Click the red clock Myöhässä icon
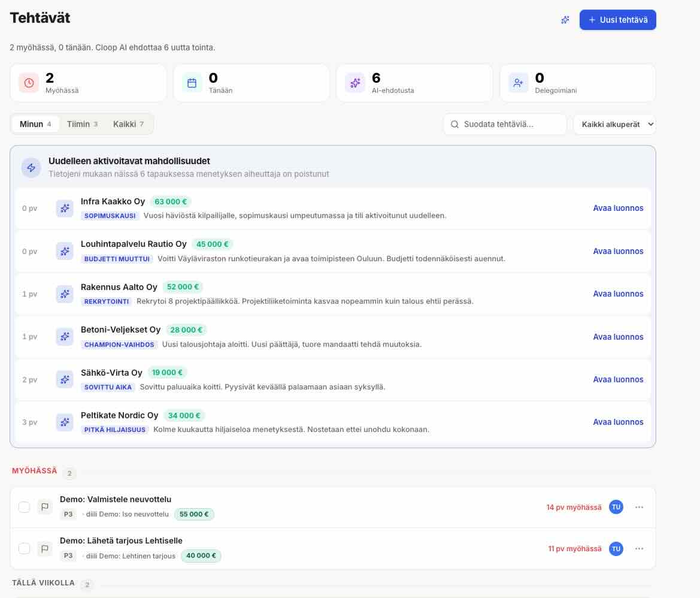Viewport: 700px width, 598px height. pyautogui.click(x=29, y=83)
